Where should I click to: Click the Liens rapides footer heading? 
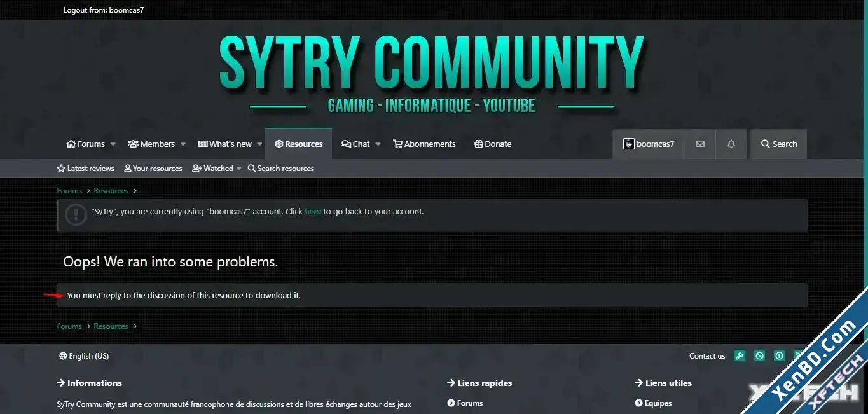coord(479,383)
